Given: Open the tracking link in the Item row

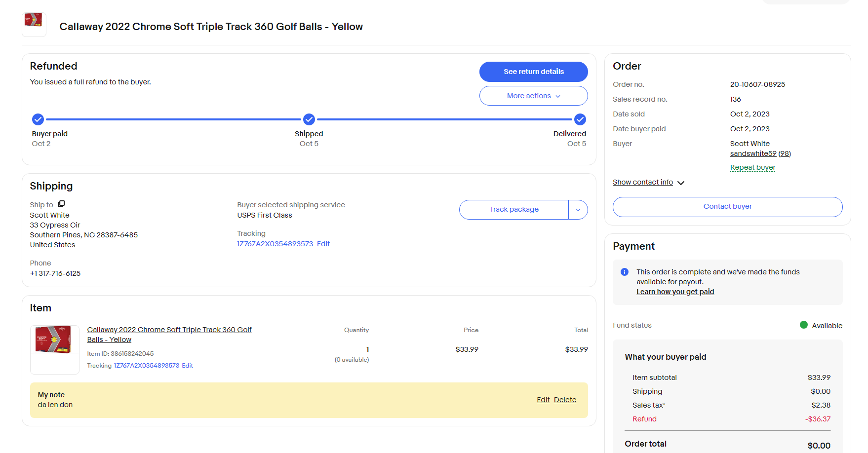Looking at the screenshot, I should click(x=147, y=366).
